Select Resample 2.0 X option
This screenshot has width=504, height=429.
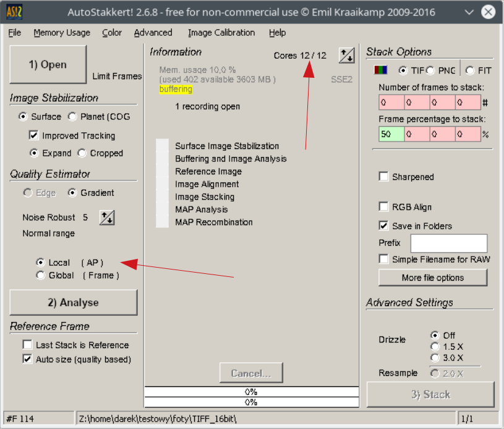(x=446, y=373)
